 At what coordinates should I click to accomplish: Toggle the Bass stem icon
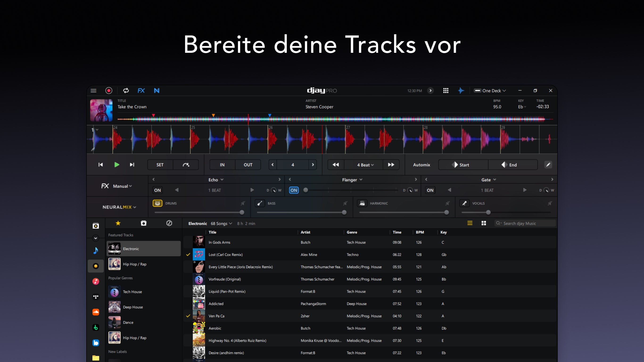[x=260, y=203]
